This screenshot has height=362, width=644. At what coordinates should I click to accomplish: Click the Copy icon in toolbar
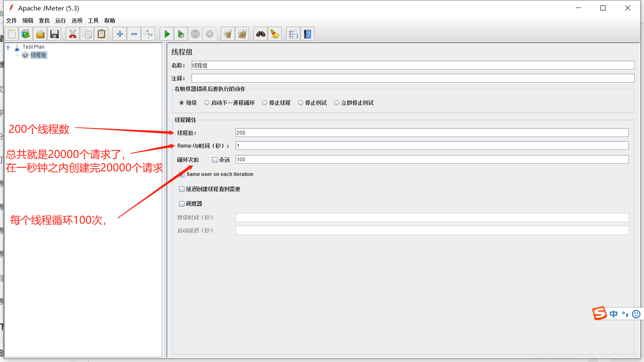point(87,34)
